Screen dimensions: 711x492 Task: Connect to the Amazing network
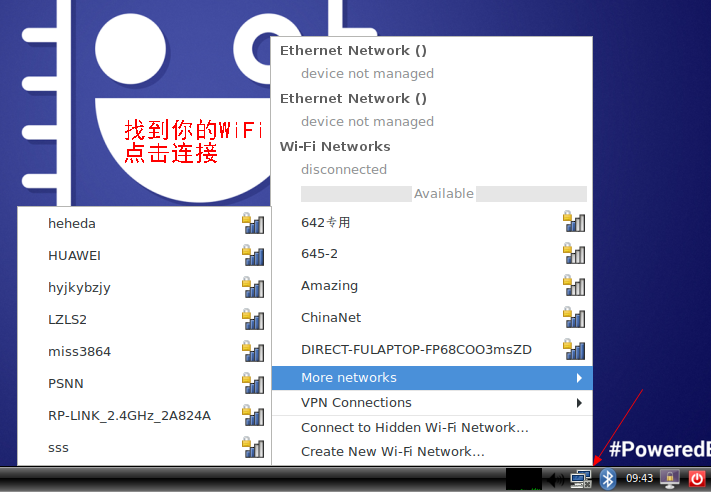tap(432, 286)
